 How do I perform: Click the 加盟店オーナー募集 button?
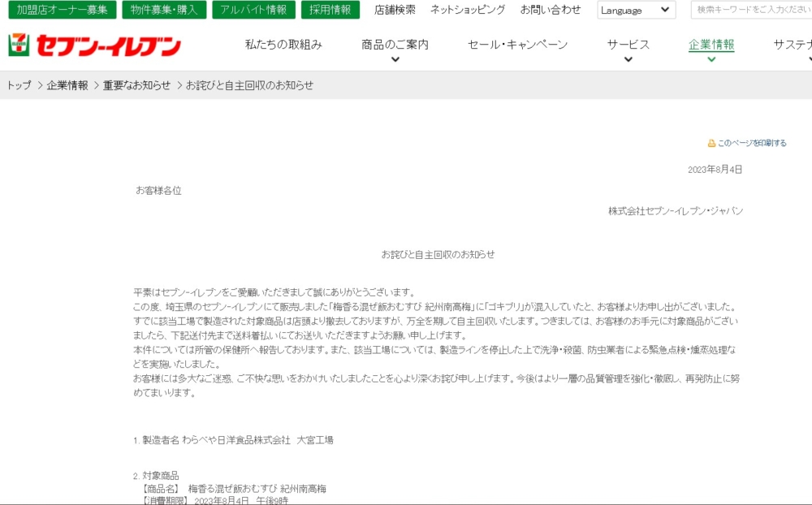tap(62, 10)
